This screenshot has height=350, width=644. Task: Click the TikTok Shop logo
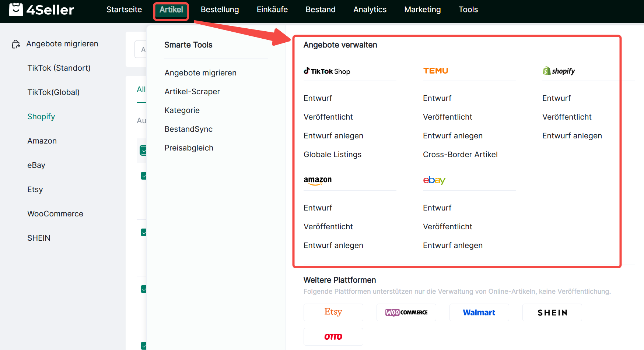click(x=327, y=71)
